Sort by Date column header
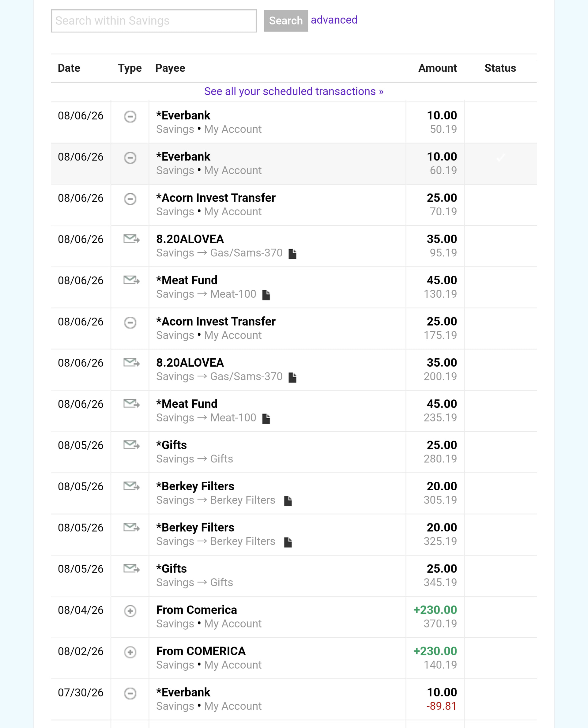This screenshot has width=588, height=728. click(x=69, y=68)
